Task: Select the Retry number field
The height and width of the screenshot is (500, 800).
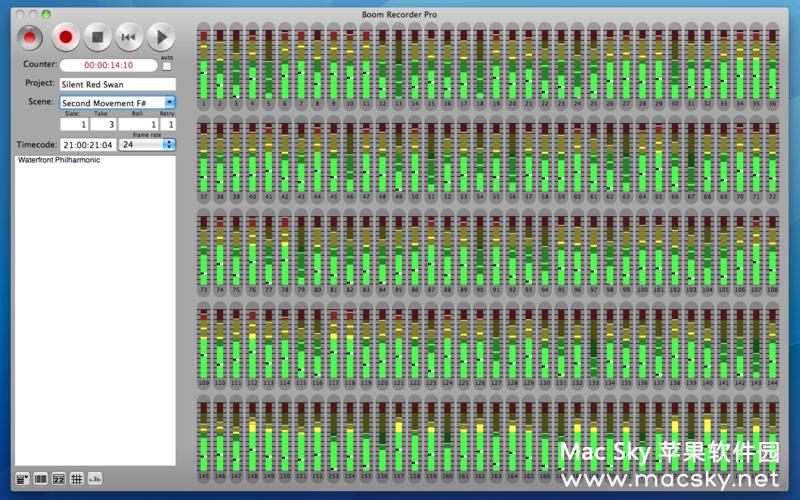Action: pyautogui.click(x=168, y=124)
